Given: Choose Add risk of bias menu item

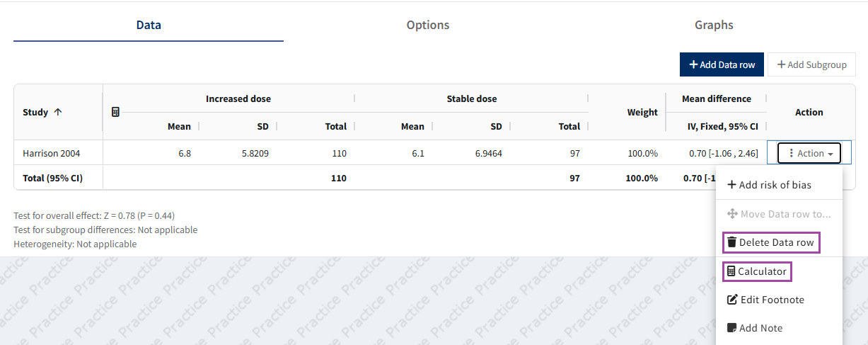Looking at the screenshot, I should [x=775, y=185].
